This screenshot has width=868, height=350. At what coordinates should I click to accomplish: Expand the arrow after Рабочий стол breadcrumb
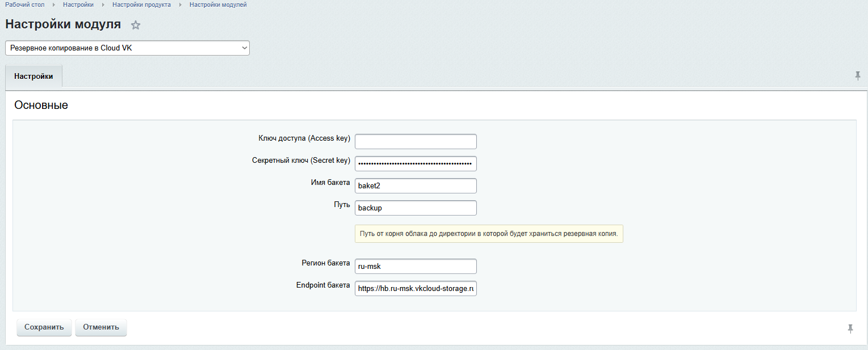point(54,5)
